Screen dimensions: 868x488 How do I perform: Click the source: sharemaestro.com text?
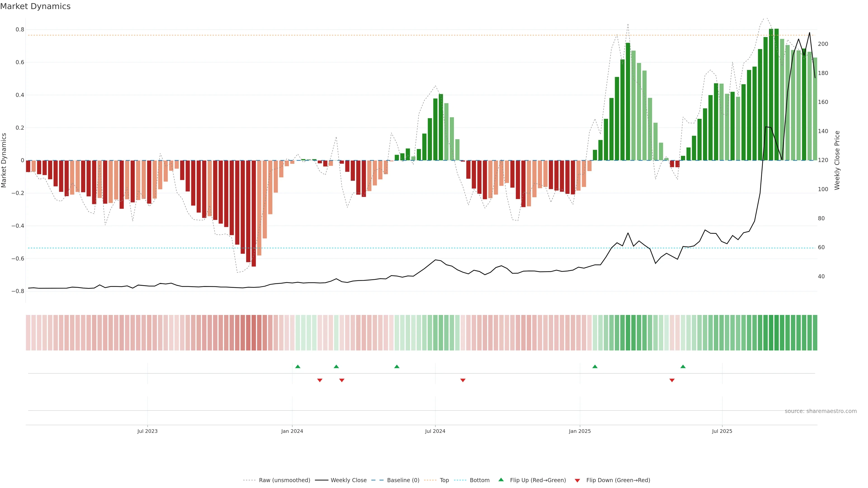click(x=821, y=411)
